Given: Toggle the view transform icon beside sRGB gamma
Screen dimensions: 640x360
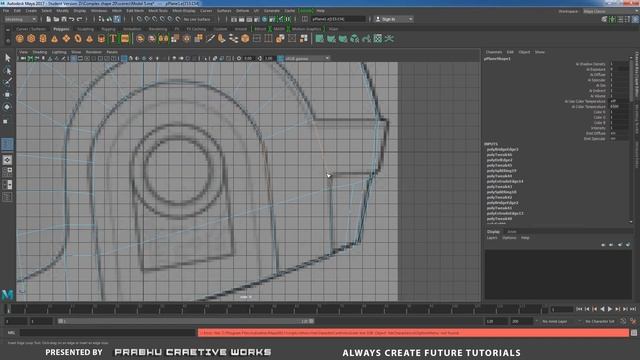Looking at the screenshot, I should (x=281, y=58).
